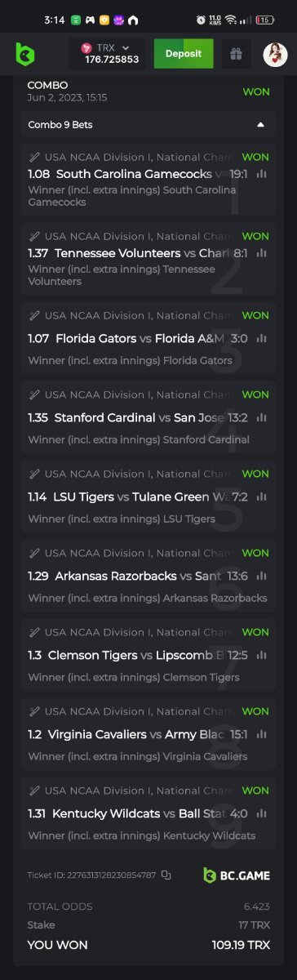Open Arkansas Razorbacks match details
The image size is (297, 980).
coord(148,576)
